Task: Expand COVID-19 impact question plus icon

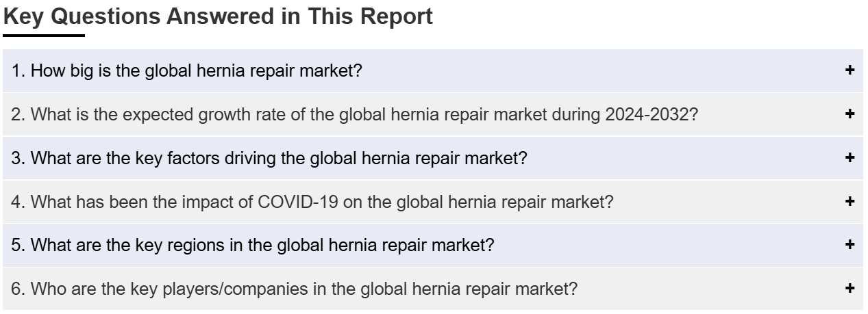Action: 850,201
